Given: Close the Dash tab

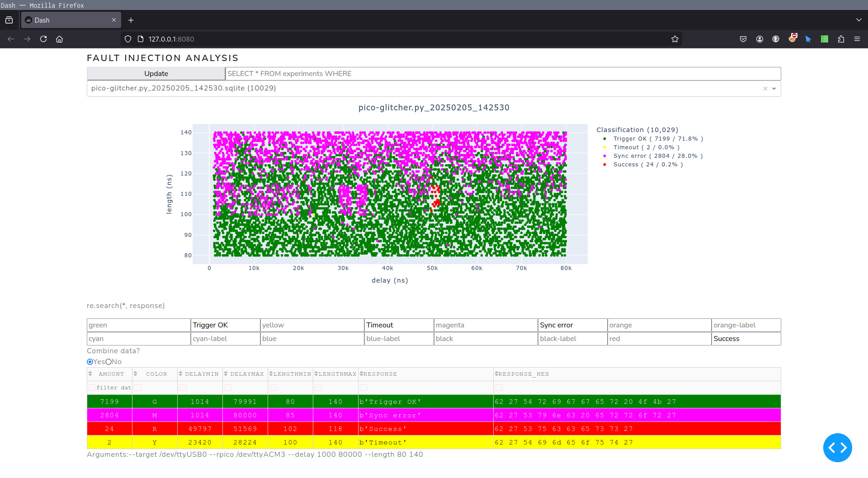Looking at the screenshot, I should coord(114,20).
